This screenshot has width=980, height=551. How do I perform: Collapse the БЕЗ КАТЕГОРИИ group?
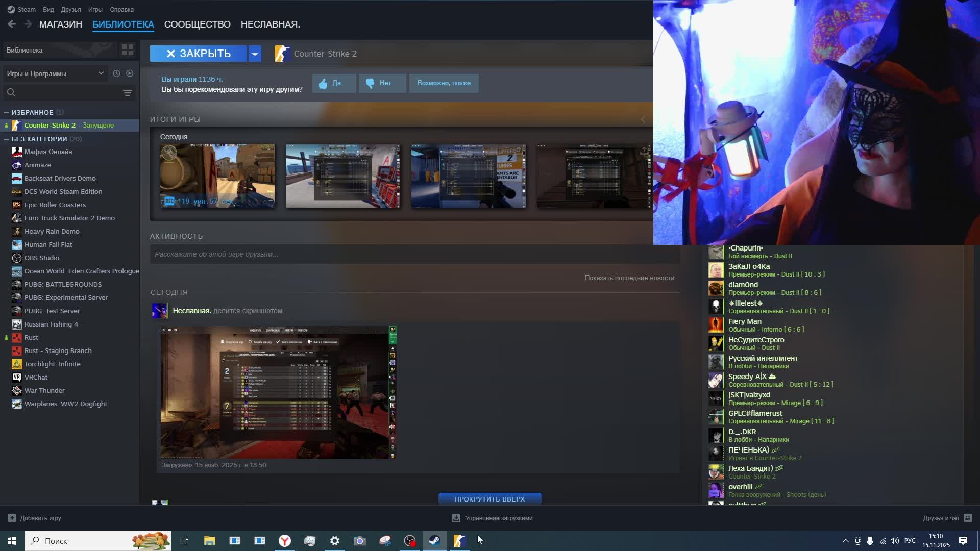point(7,139)
